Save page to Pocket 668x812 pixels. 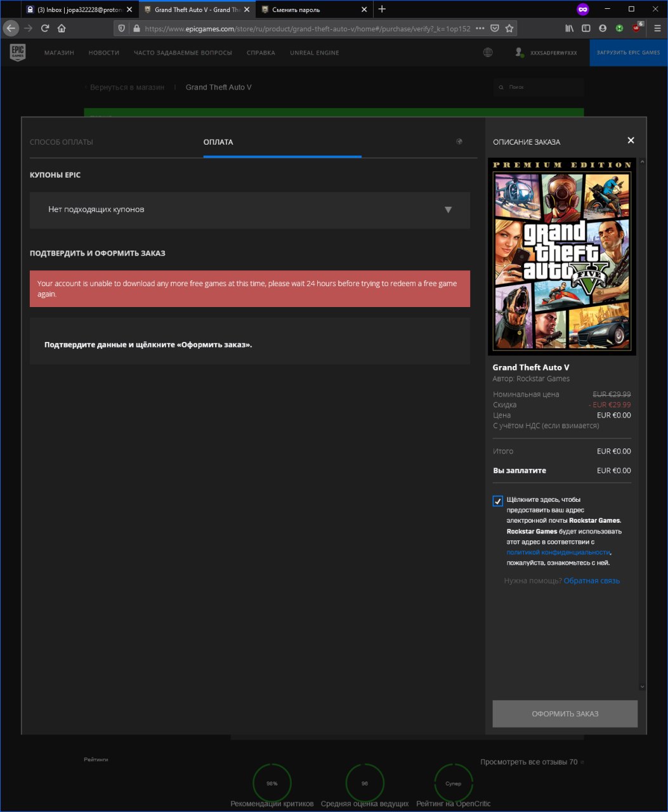click(495, 29)
